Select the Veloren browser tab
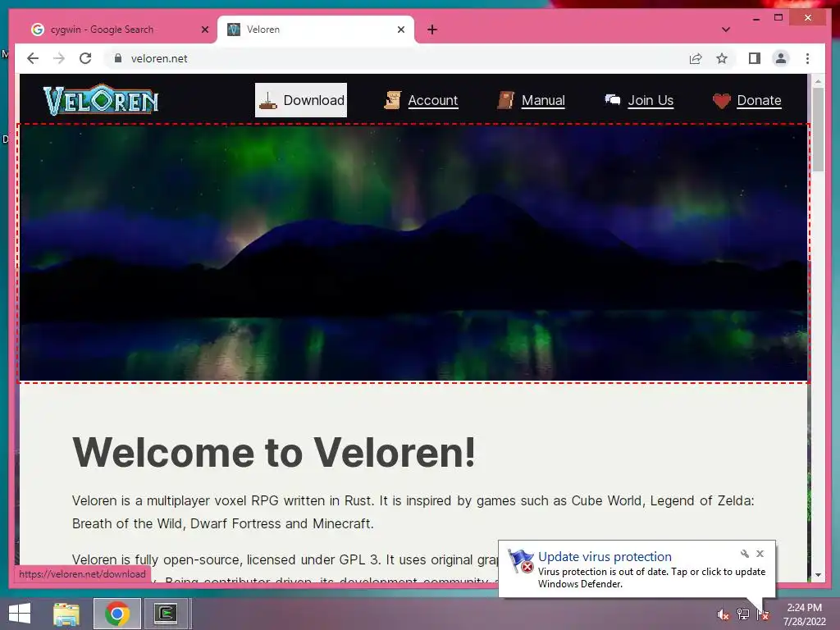 (x=316, y=30)
